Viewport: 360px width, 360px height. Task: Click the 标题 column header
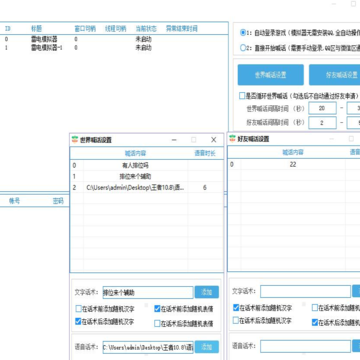click(37, 29)
